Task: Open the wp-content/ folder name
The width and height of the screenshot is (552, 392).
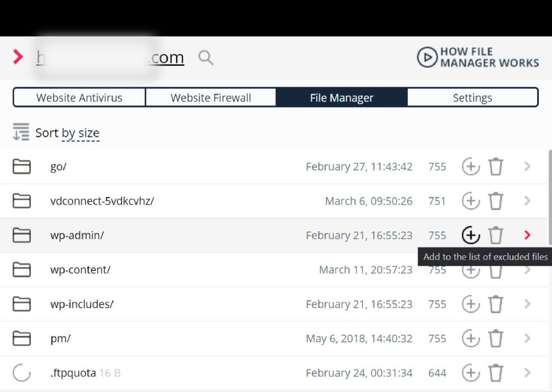Action: point(80,270)
